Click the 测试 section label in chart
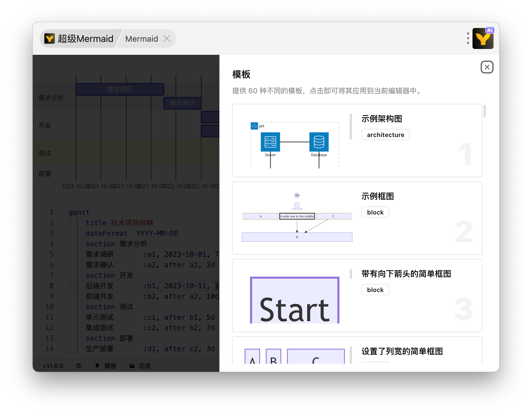The width and height of the screenshot is (532, 415). pyautogui.click(x=45, y=153)
